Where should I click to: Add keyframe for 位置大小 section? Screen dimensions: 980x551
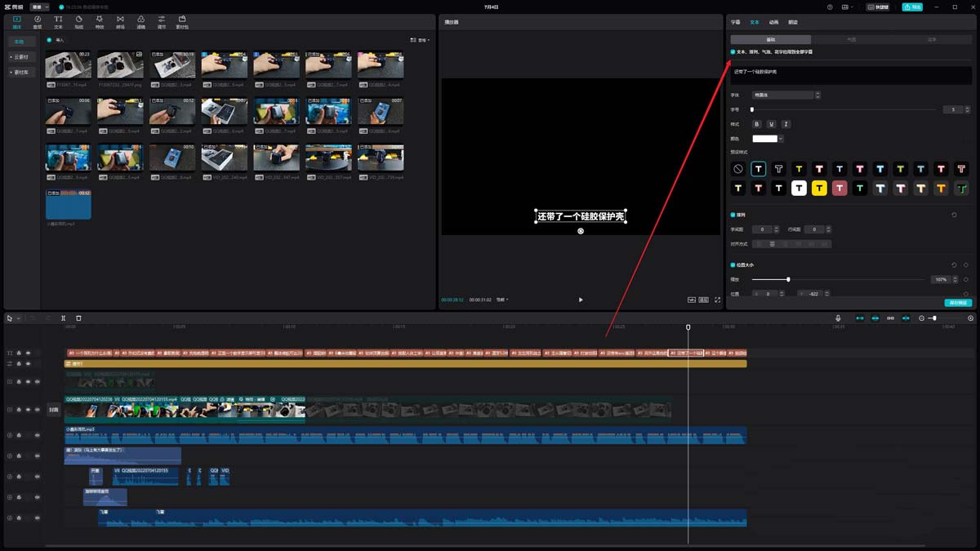coord(966,265)
